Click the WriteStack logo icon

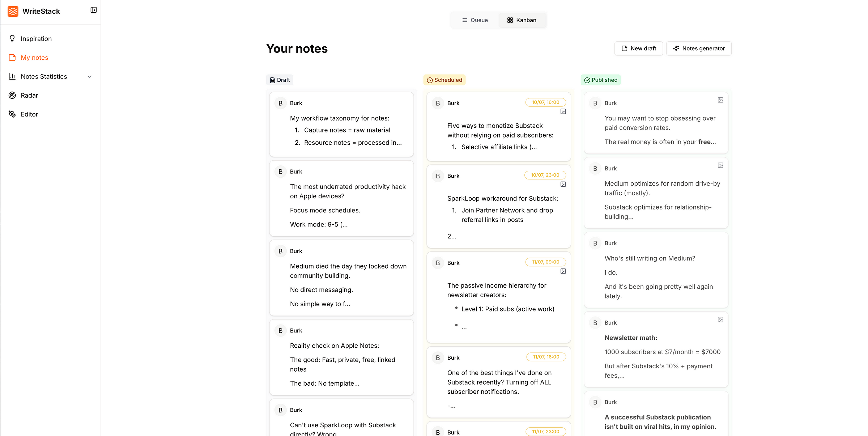coord(13,11)
